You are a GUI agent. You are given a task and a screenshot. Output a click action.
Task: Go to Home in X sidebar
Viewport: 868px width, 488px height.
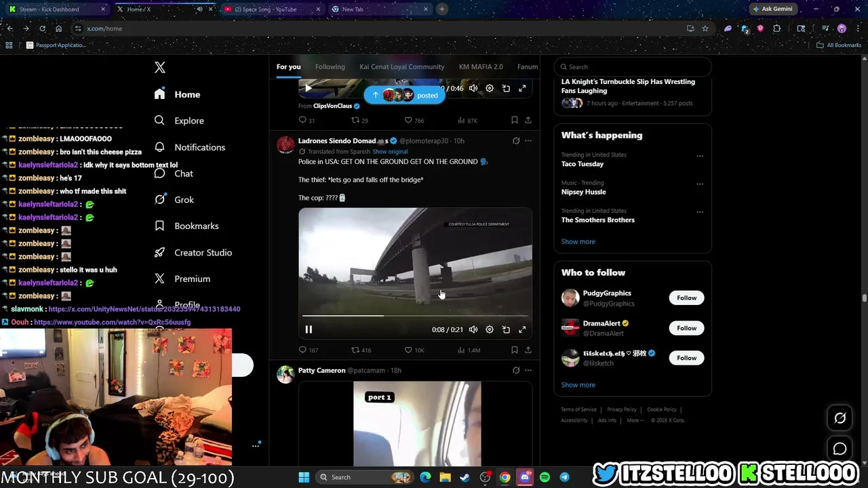point(177,94)
